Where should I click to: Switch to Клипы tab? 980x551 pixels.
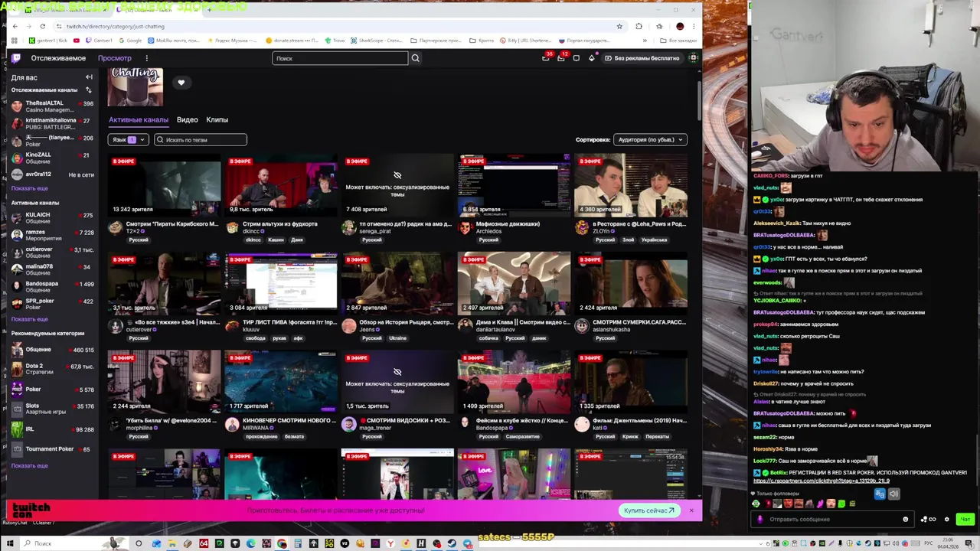(217, 120)
